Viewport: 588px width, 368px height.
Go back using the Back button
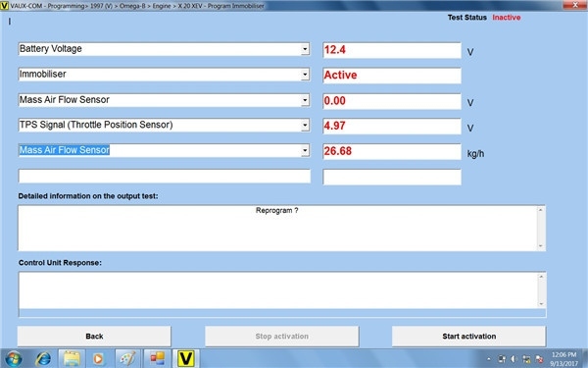(94, 336)
